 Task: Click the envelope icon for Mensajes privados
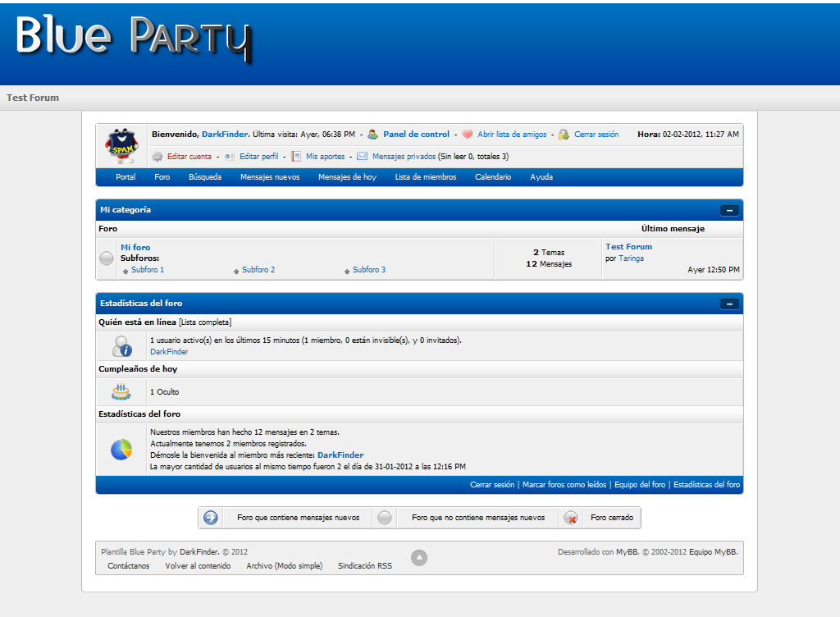pos(362,157)
